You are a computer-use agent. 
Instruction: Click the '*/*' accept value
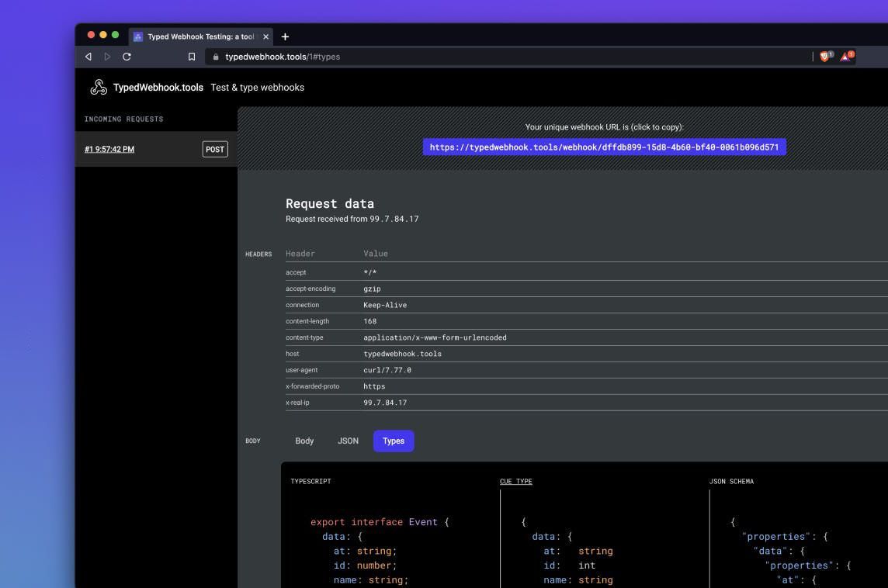click(x=369, y=273)
